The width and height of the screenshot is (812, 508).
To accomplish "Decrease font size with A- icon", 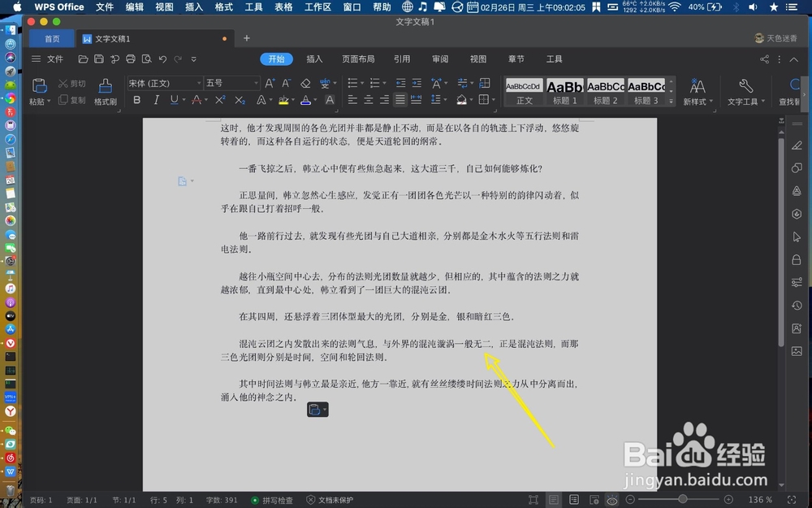I will [287, 83].
